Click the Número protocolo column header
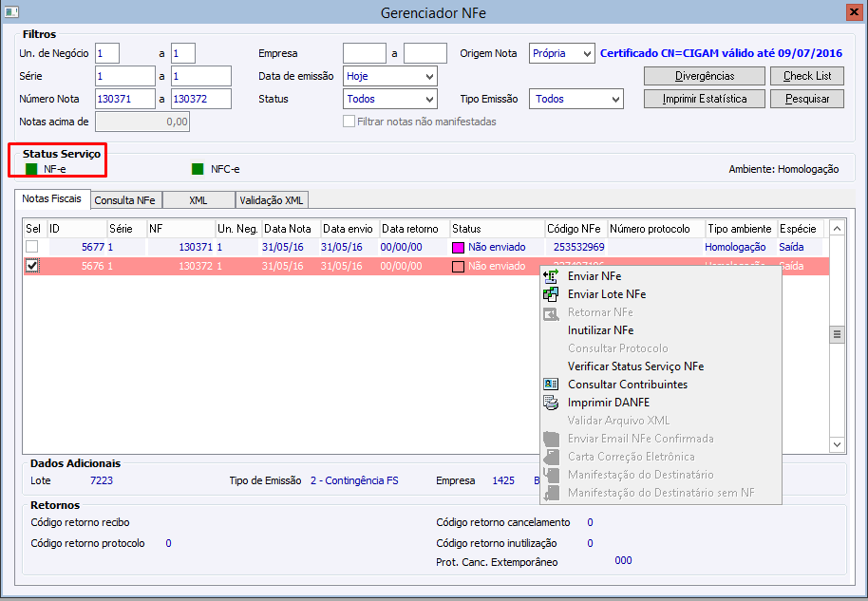 tap(656, 229)
